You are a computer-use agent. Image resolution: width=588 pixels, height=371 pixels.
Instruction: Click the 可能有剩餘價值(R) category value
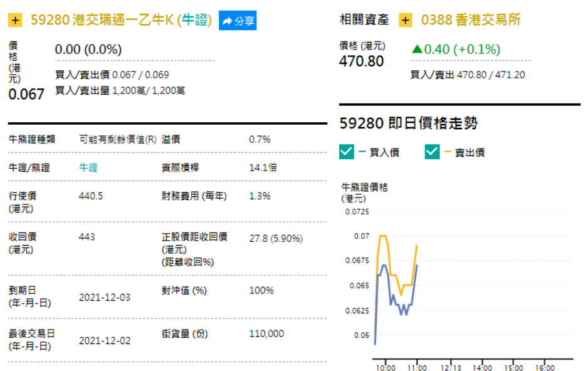coord(117,139)
